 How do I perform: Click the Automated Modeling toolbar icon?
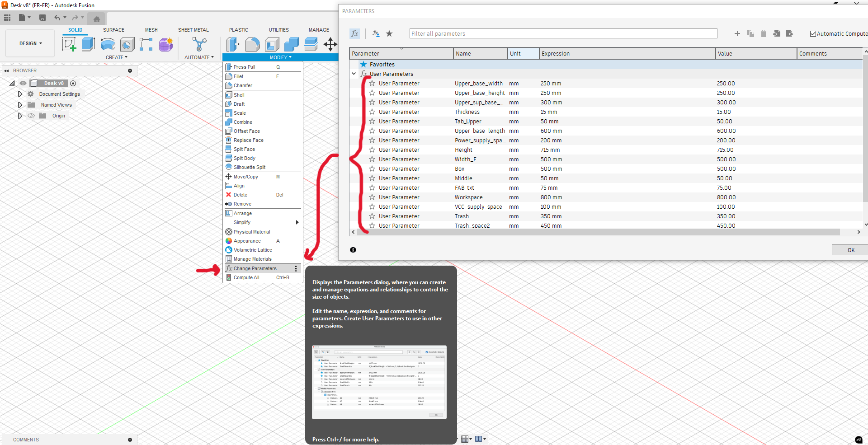tap(199, 44)
